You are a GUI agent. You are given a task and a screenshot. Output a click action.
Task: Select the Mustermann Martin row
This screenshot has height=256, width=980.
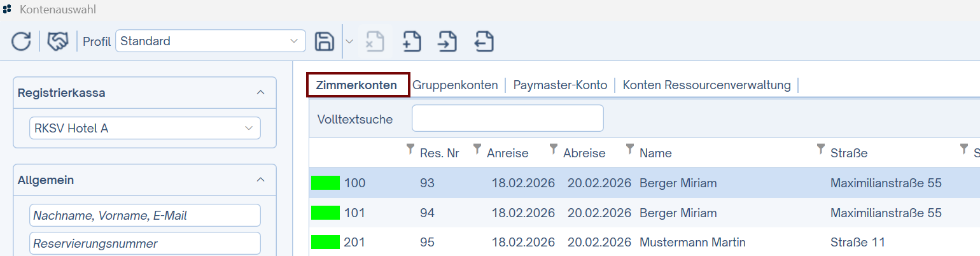tap(692, 243)
